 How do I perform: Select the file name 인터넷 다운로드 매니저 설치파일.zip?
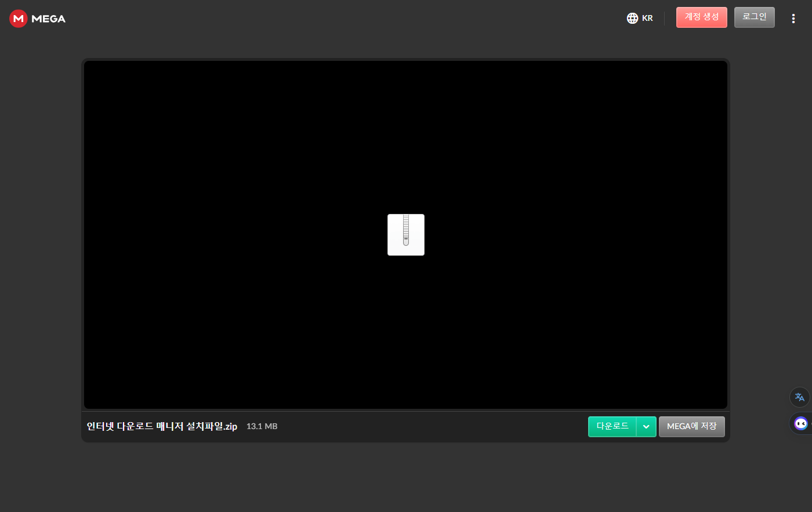click(162, 426)
